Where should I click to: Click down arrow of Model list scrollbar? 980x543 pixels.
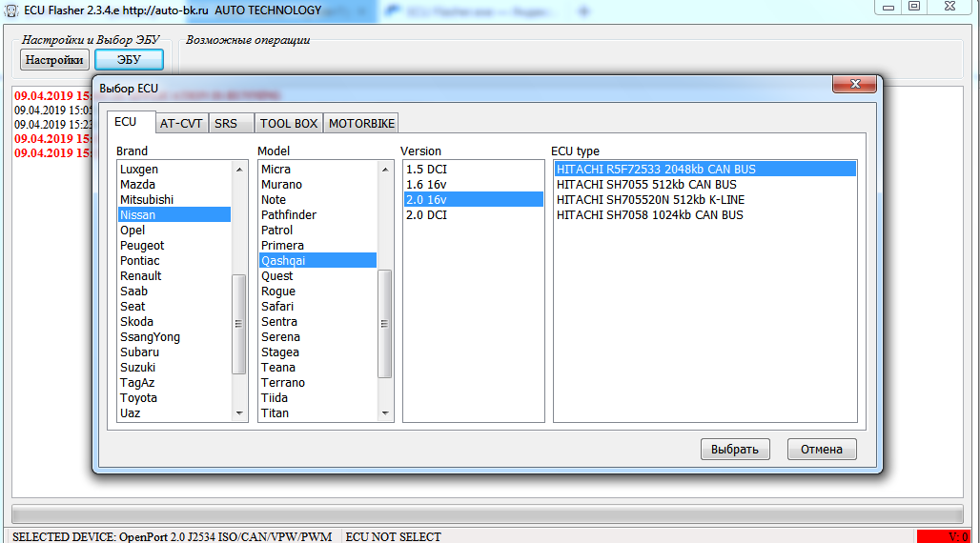pyautogui.click(x=385, y=413)
